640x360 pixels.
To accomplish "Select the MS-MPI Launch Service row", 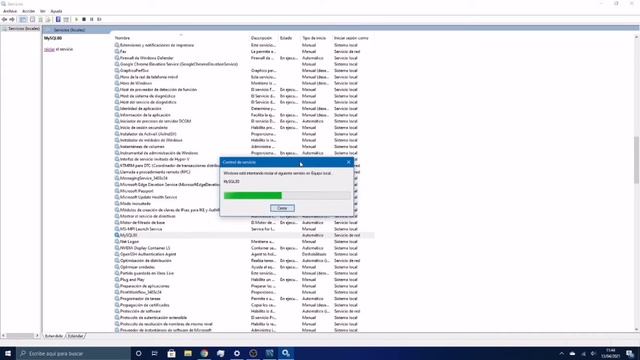I will pos(244,229).
